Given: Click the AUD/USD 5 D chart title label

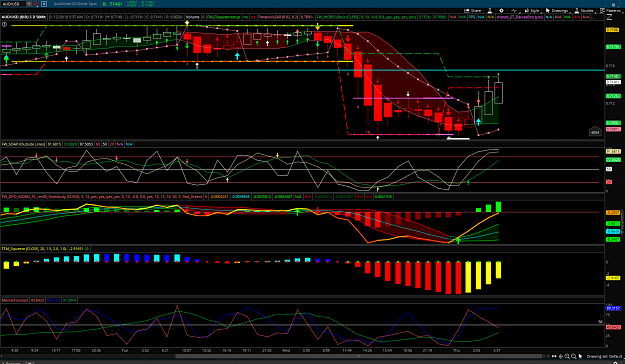Looking at the screenshot, I should tap(24, 17).
